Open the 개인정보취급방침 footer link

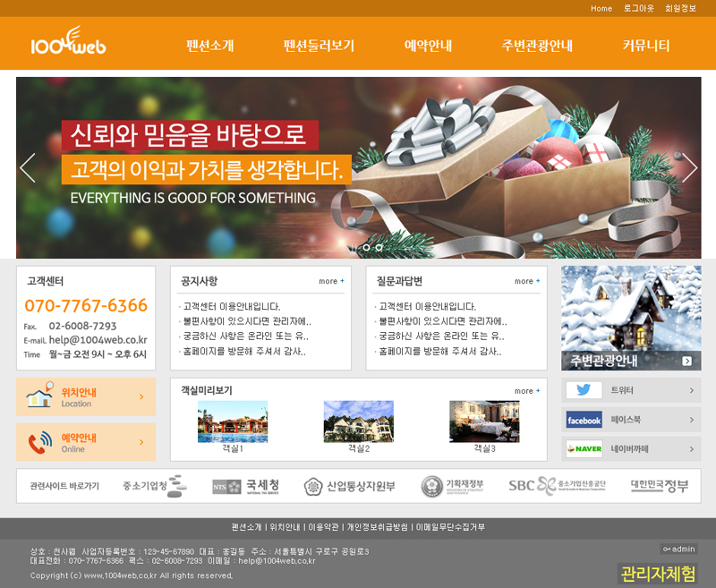click(377, 527)
